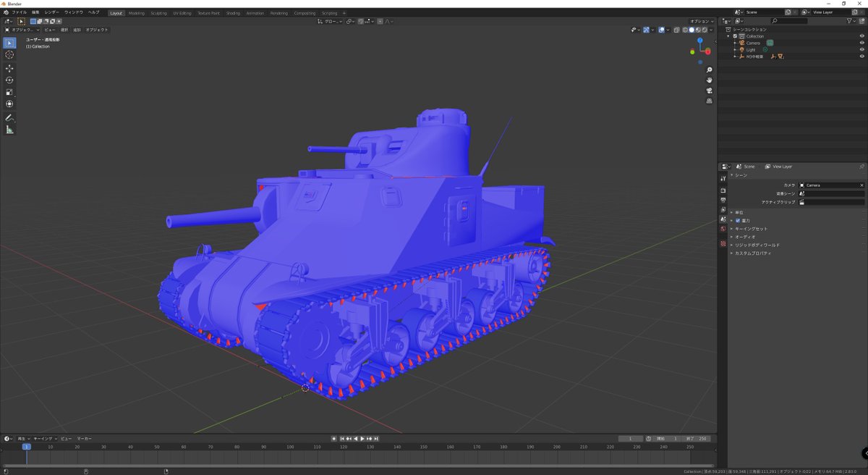Hide the M3 tank object in the outliner
Image resolution: width=868 pixels, height=475 pixels.
(861, 56)
